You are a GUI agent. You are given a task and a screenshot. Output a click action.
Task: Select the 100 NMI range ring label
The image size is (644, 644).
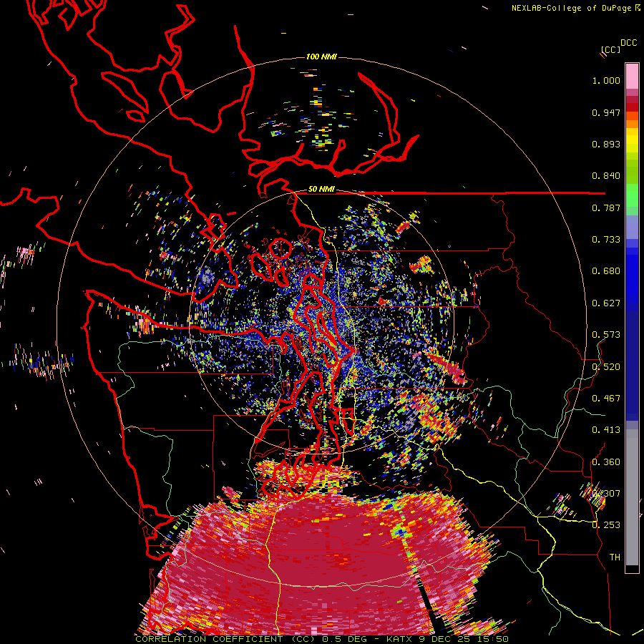pos(321,57)
